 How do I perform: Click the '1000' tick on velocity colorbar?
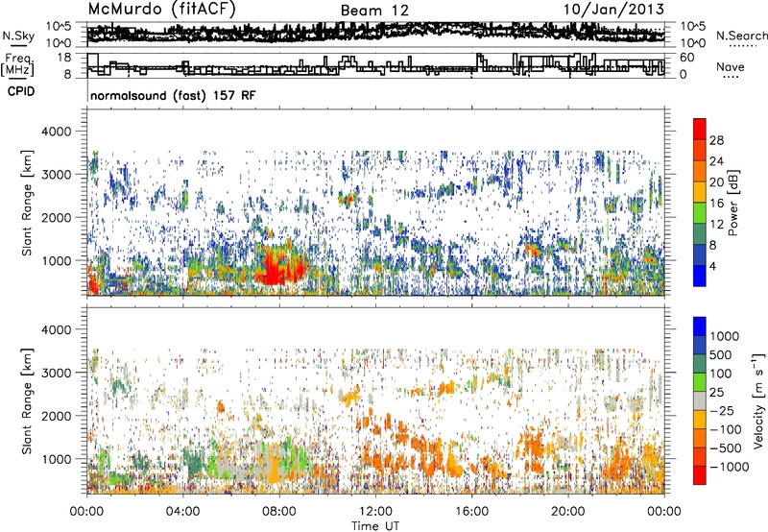pos(724,336)
